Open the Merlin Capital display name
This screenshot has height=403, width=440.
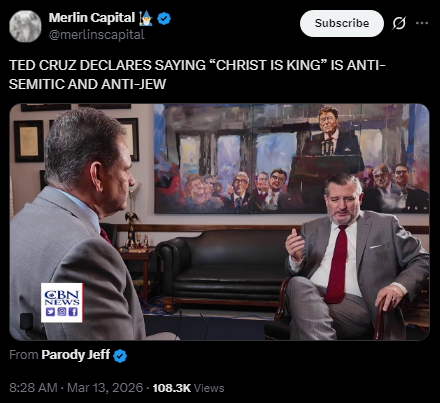92,18
